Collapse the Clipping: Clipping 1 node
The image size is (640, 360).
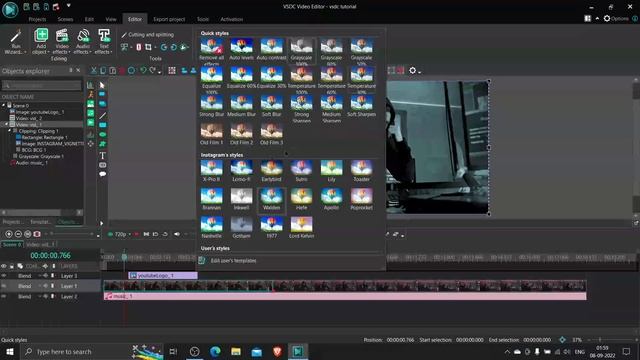coord(10,131)
